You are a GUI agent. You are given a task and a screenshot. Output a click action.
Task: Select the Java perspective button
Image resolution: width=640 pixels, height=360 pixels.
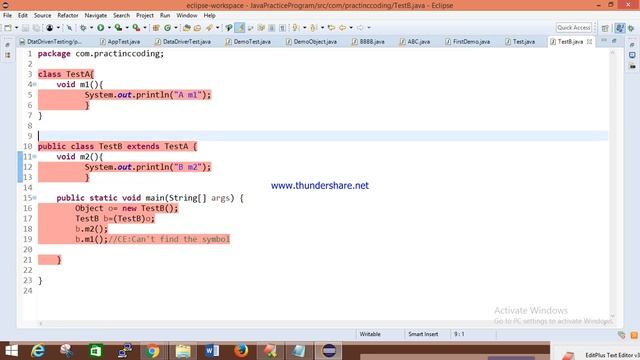[620, 28]
